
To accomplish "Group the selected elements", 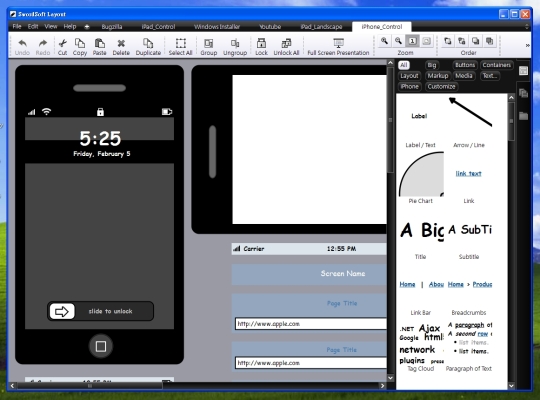I will (x=208, y=47).
